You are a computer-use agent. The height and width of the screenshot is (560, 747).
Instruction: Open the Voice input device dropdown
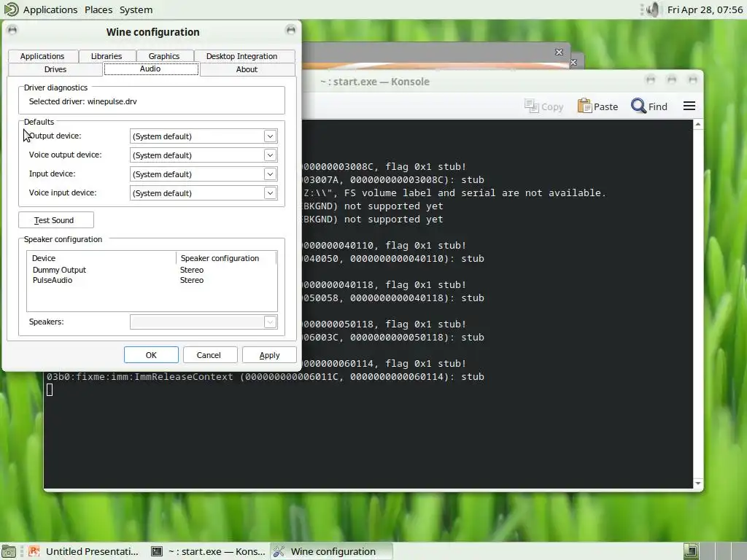204,193
